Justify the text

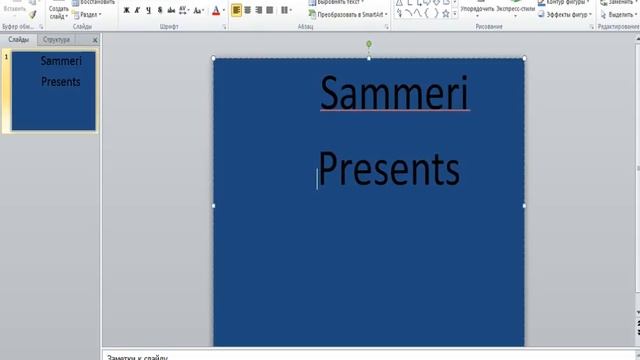pyautogui.click(x=269, y=10)
